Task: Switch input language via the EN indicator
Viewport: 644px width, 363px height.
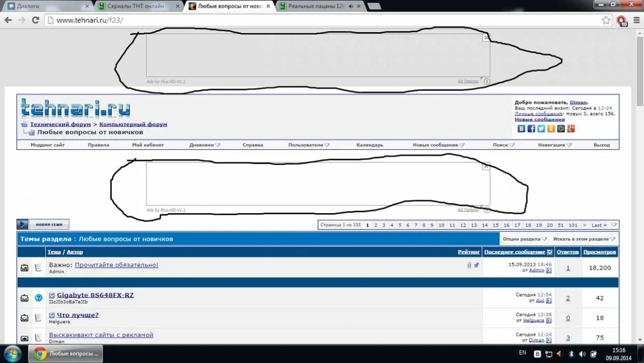Action: point(522,353)
